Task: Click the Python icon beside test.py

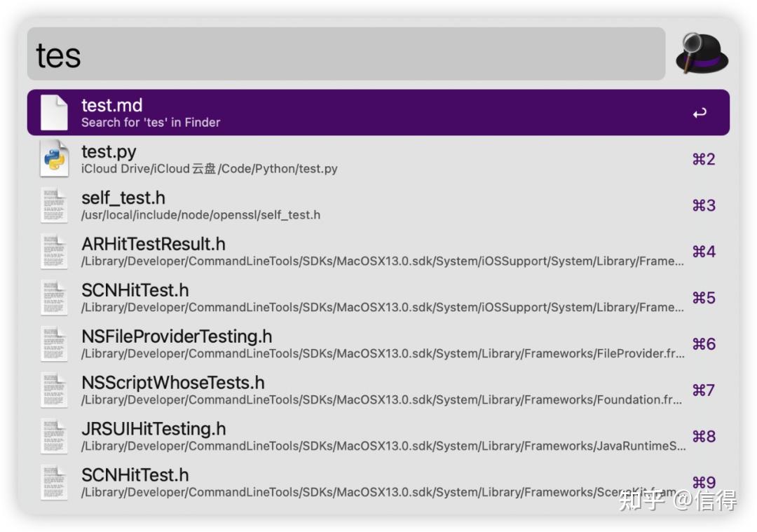Action: [54, 158]
